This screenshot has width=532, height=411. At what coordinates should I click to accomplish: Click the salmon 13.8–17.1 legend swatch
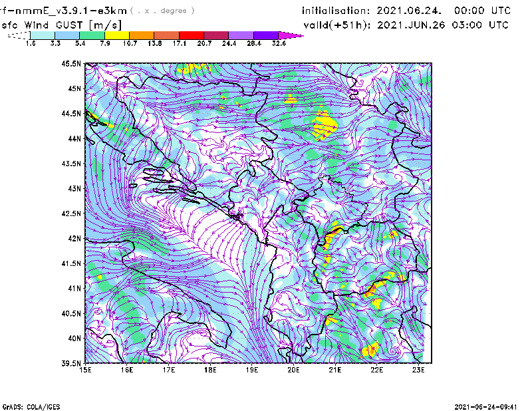(x=167, y=35)
